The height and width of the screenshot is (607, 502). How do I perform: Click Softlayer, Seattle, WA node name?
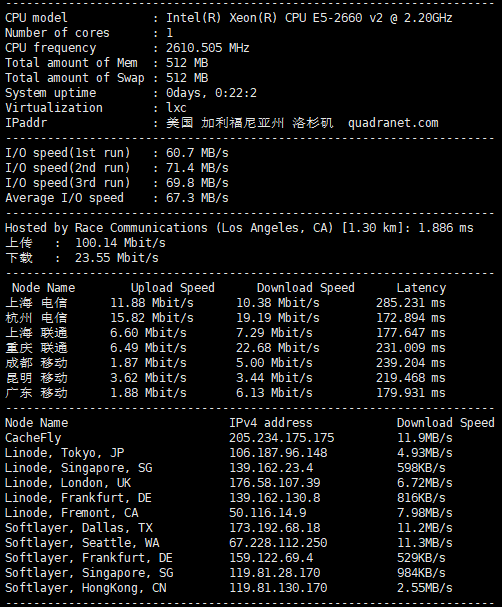pyautogui.click(x=82, y=543)
